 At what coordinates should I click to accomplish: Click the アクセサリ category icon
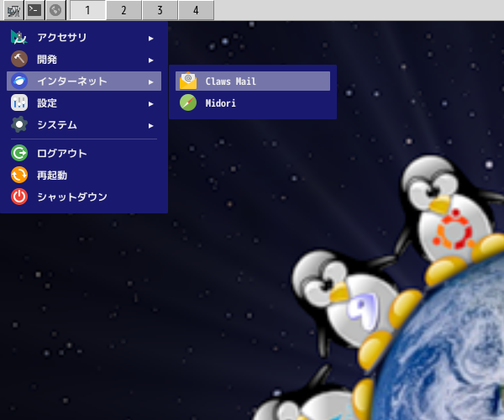click(x=19, y=37)
